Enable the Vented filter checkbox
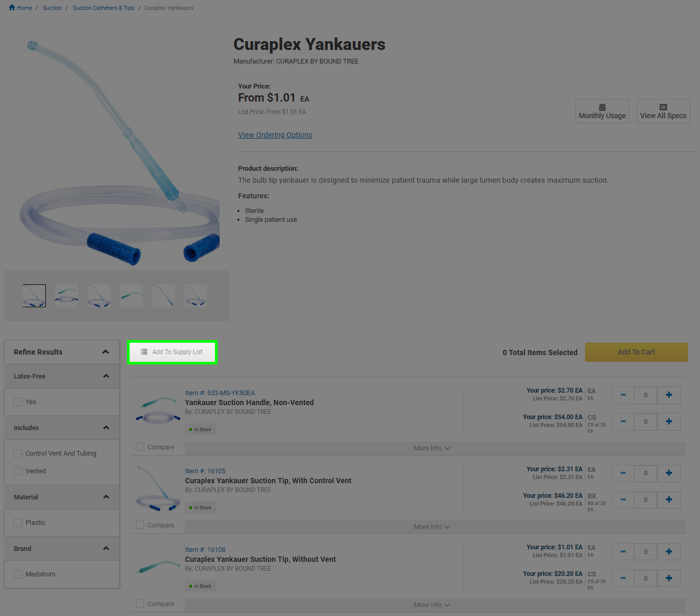The height and width of the screenshot is (616, 700). point(18,471)
